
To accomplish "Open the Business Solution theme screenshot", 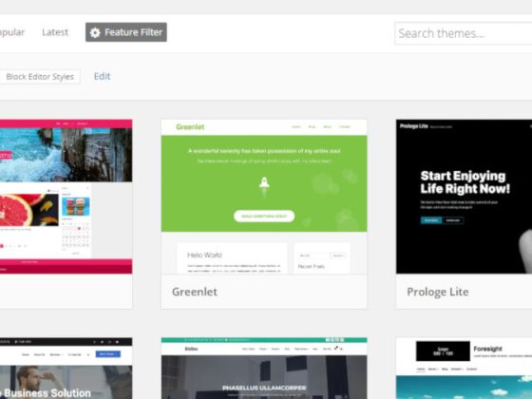I will pyautogui.click(x=66, y=369).
